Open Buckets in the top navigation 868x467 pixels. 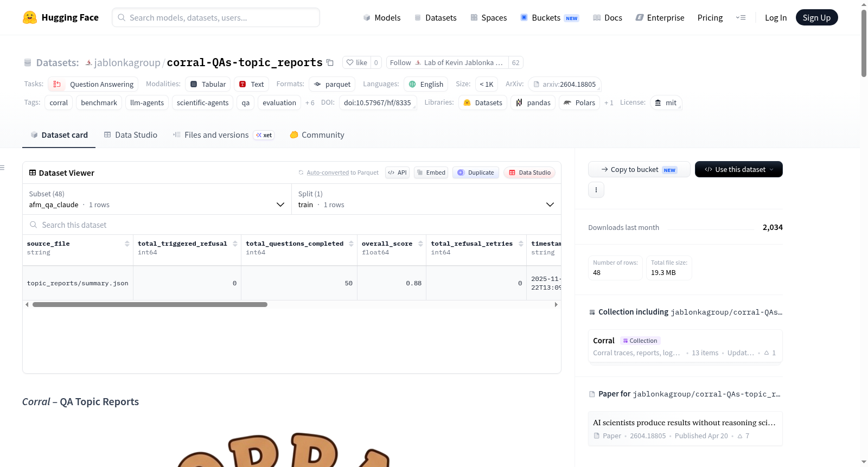pos(550,17)
